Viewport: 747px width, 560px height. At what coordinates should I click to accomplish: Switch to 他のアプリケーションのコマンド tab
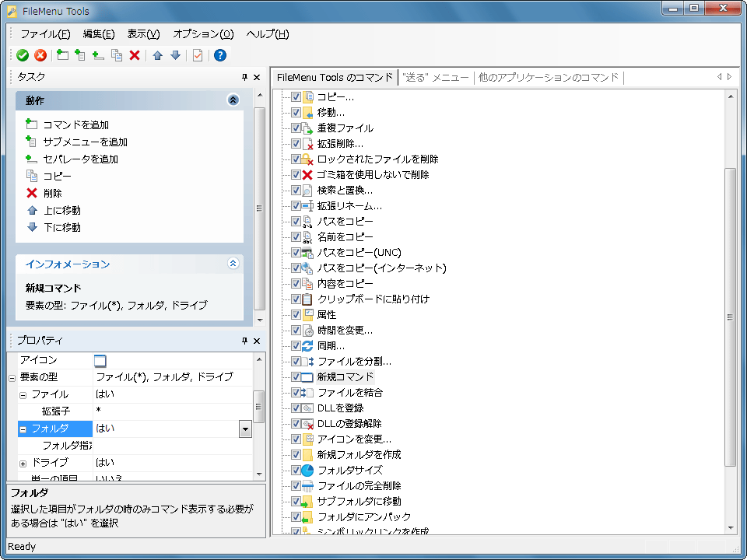tap(549, 77)
